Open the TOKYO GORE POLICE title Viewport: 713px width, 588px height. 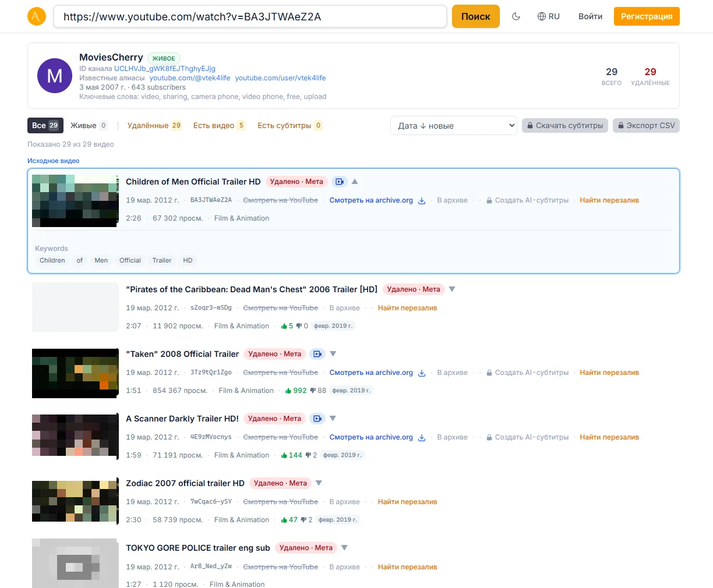click(x=198, y=548)
